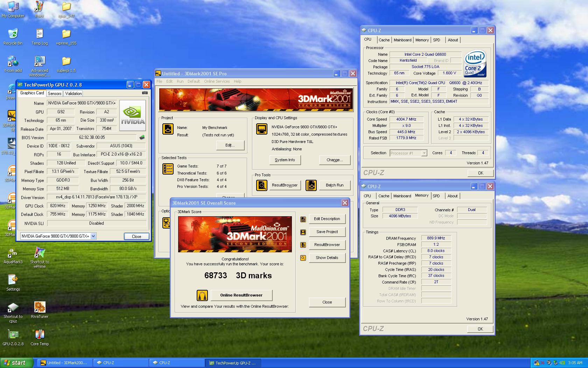588x368 pixels.
Task: Click Batch Run button
Action: pyautogui.click(x=335, y=185)
